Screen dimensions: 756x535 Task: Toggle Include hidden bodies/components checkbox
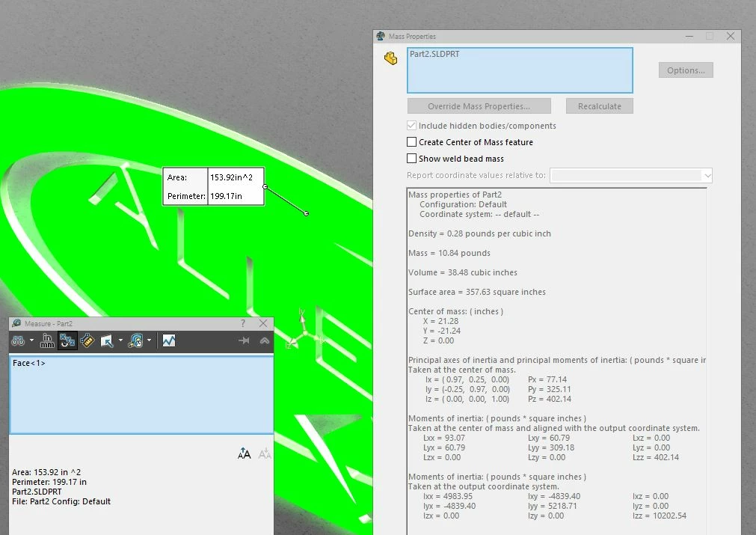[x=411, y=126]
